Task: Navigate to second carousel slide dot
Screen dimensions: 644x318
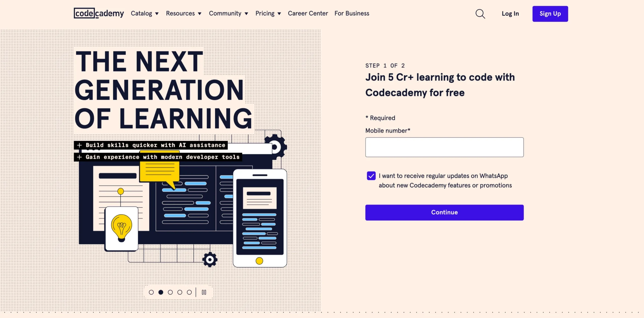Action: (x=160, y=292)
